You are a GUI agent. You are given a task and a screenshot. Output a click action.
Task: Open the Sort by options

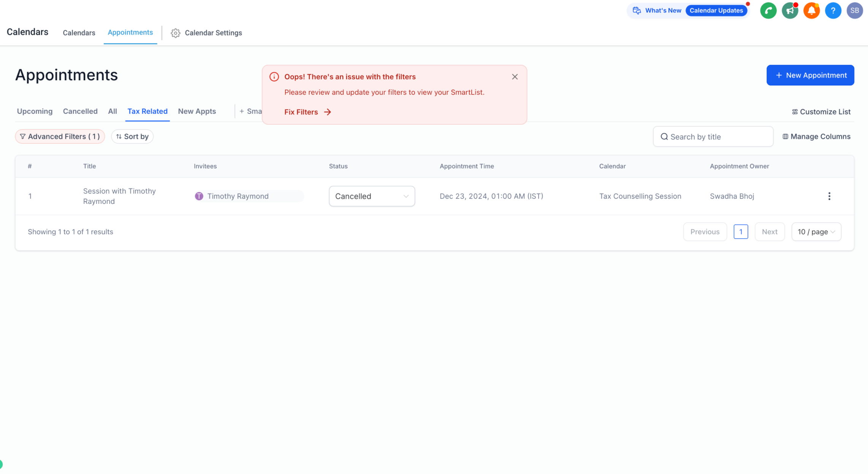pyautogui.click(x=132, y=137)
